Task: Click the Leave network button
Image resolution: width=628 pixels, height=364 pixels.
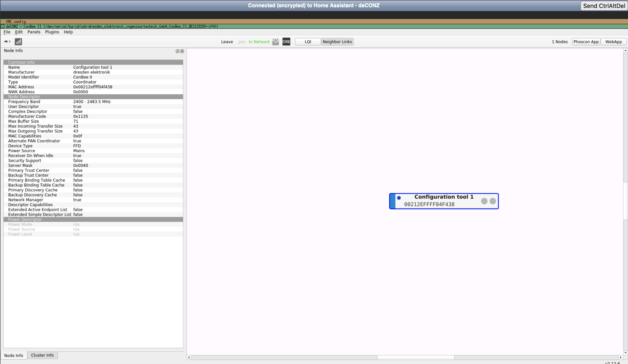Action: pos(227,42)
